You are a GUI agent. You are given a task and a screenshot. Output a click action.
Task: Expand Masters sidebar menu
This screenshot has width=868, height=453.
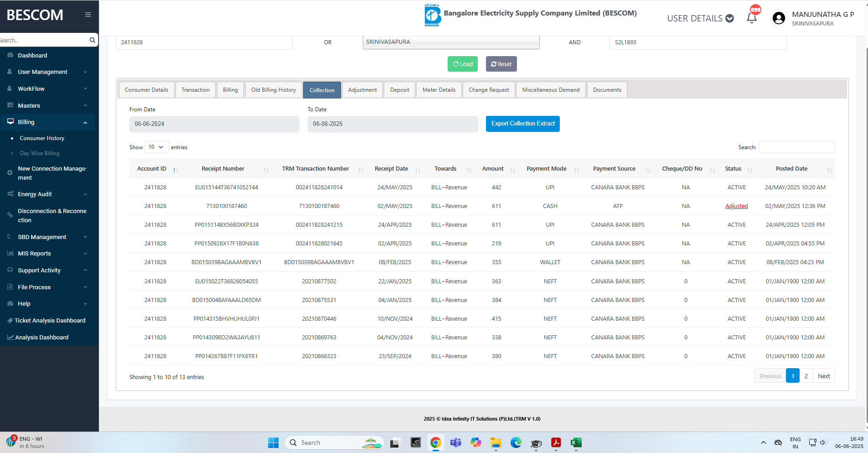(x=47, y=105)
